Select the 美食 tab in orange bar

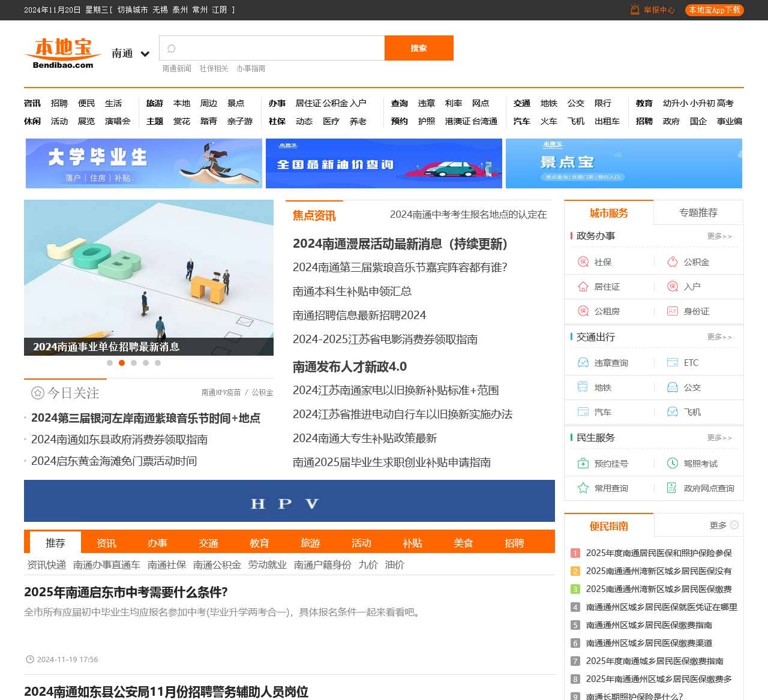click(463, 543)
